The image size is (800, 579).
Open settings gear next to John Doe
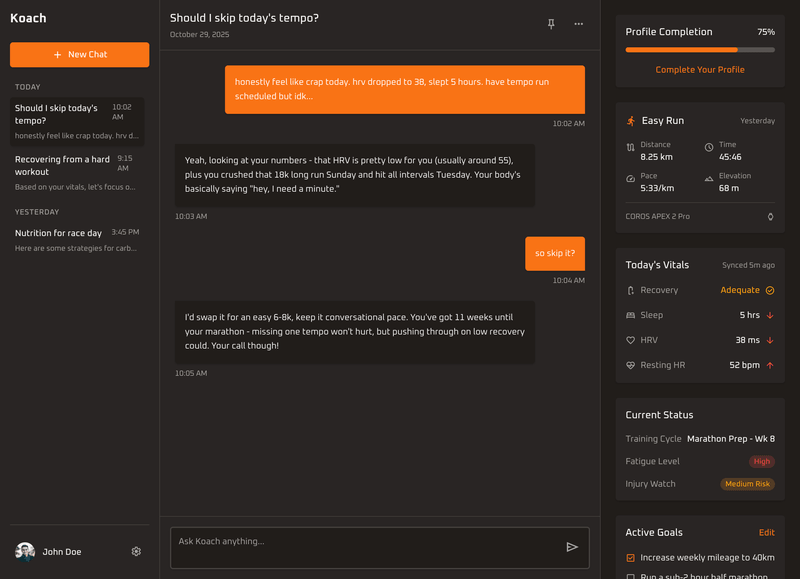tap(136, 551)
